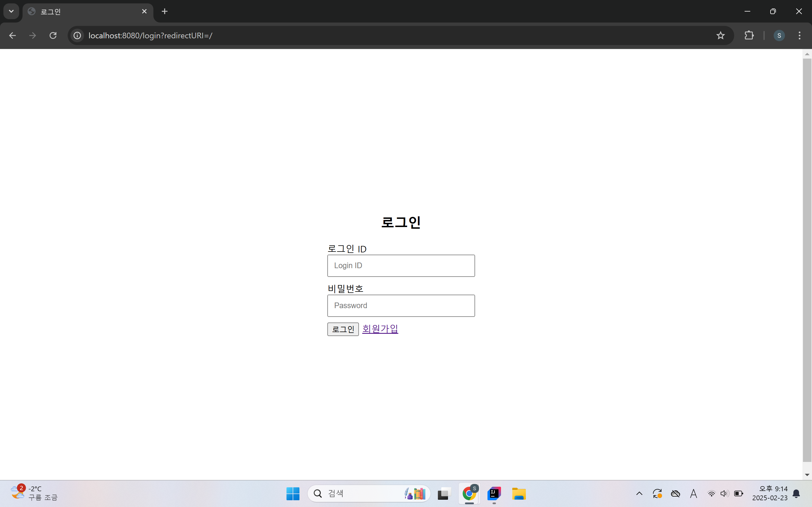Focus the Login ID input field
The height and width of the screenshot is (507, 812).
point(401,266)
